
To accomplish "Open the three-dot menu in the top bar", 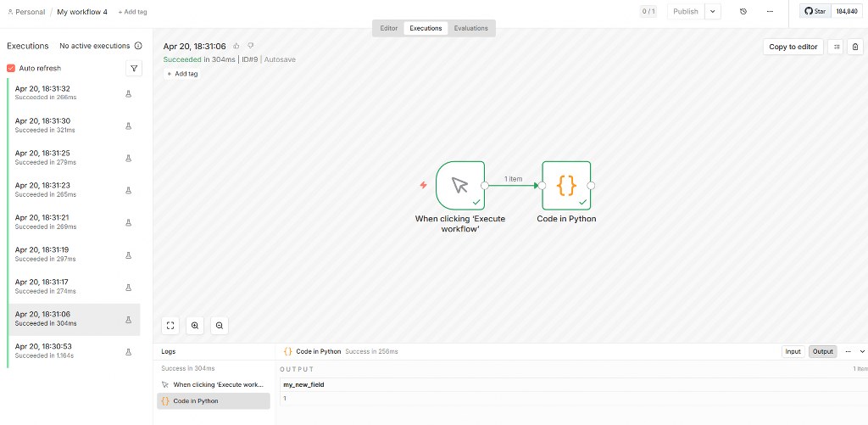I will click(770, 12).
